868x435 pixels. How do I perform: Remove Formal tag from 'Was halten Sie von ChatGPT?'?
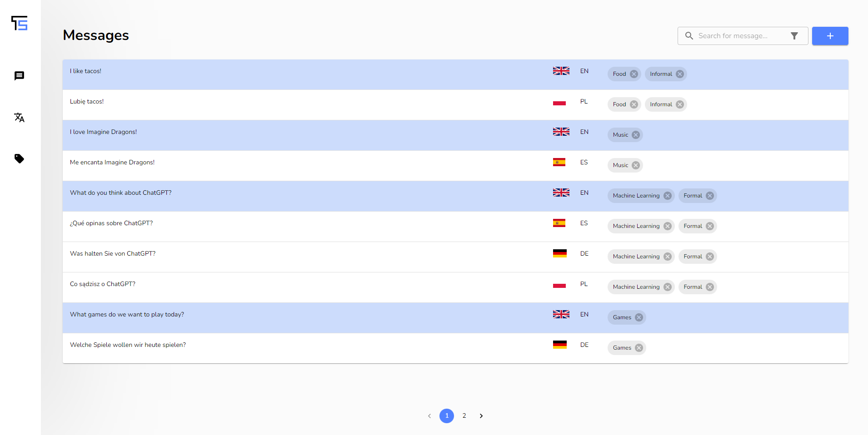coord(709,257)
